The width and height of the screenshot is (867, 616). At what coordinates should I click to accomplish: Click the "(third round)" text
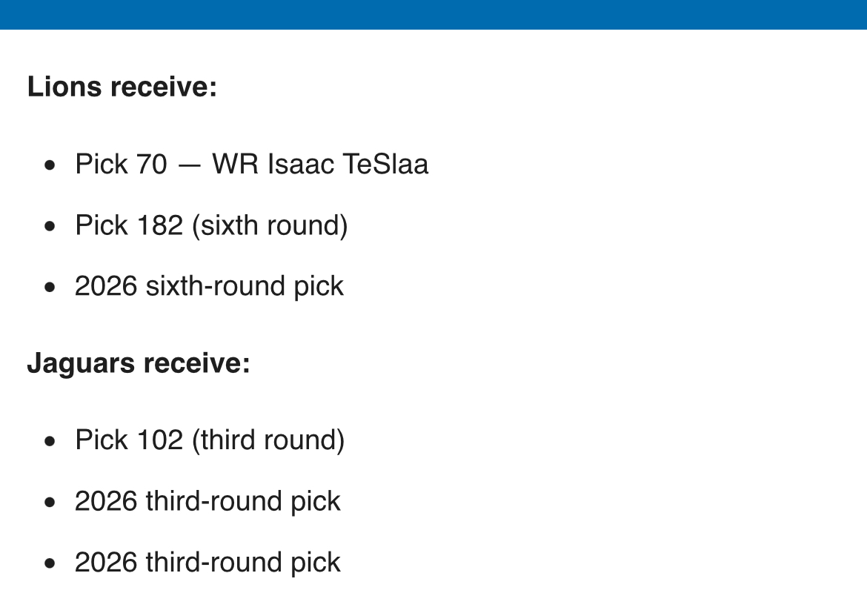pyautogui.click(x=268, y=440)
